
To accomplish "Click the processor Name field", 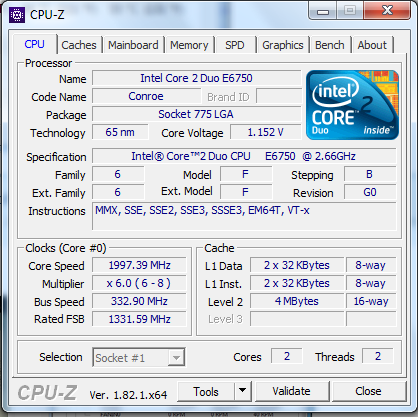I will click(197, 78).
